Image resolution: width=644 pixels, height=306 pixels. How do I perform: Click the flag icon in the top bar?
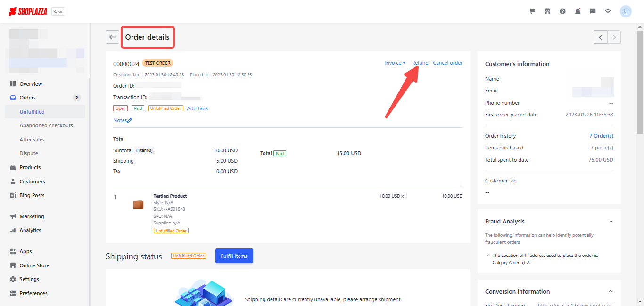[x=532, y=11]
